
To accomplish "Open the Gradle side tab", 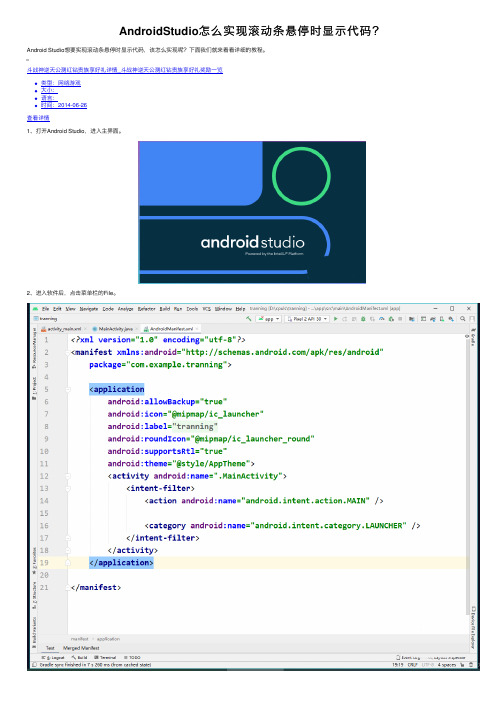I will (x=473, y=338).
